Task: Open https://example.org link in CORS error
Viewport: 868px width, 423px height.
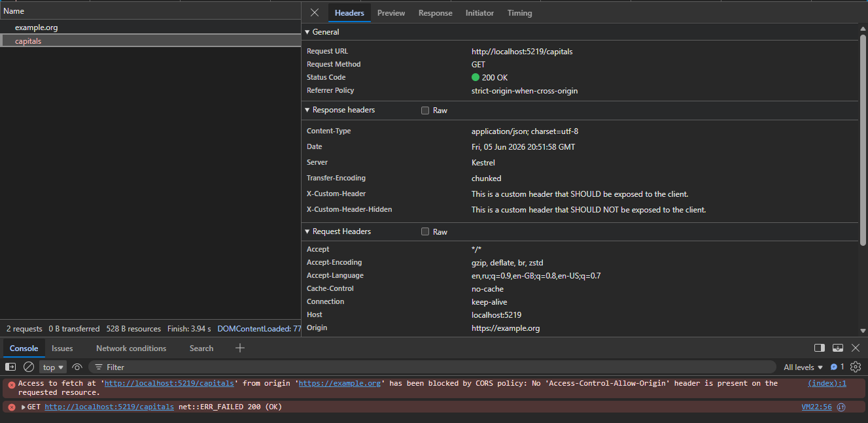Action: (339, 383)
